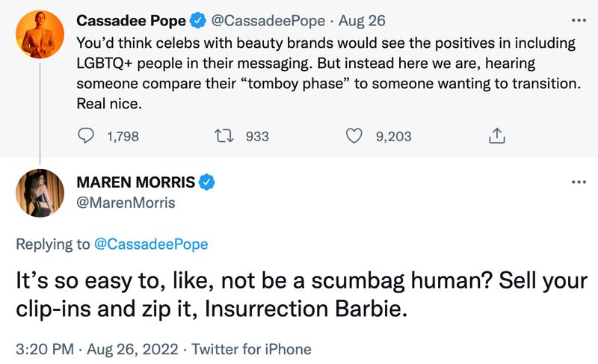Click the share upload icon
The height and width of the screenshot is (364, 598).
(497, 136)
